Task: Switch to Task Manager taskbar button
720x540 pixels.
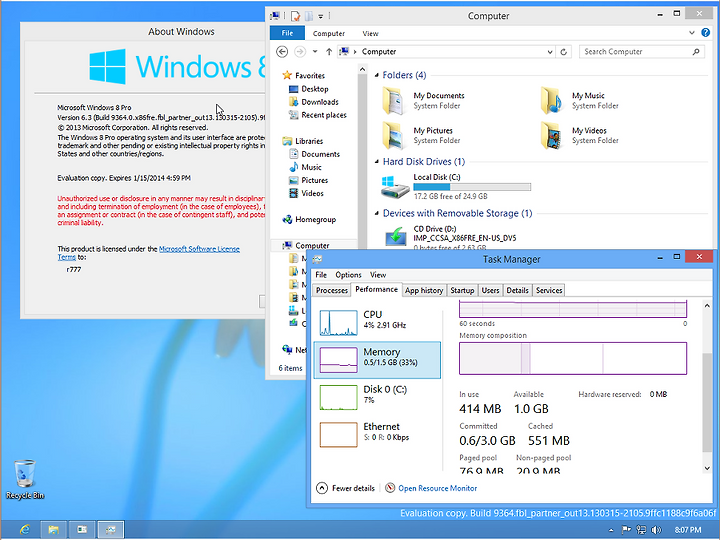Action: [x=111, y=529]
